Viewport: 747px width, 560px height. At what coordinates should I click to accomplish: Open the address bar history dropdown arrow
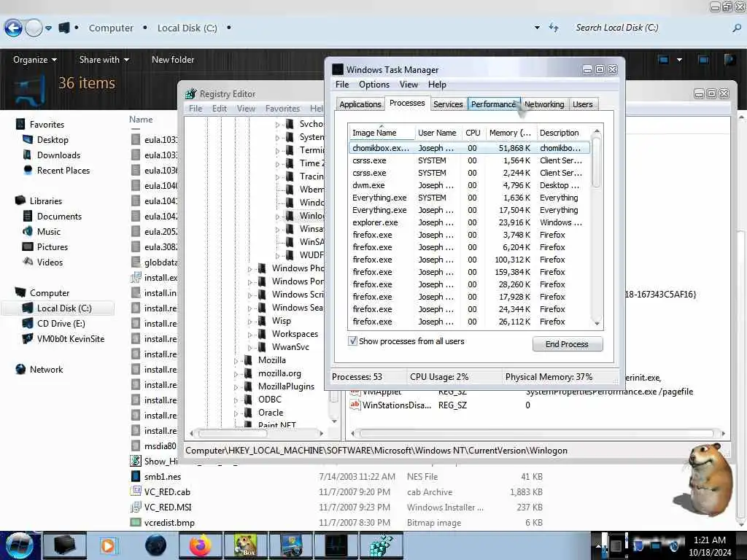click(538, 28)
